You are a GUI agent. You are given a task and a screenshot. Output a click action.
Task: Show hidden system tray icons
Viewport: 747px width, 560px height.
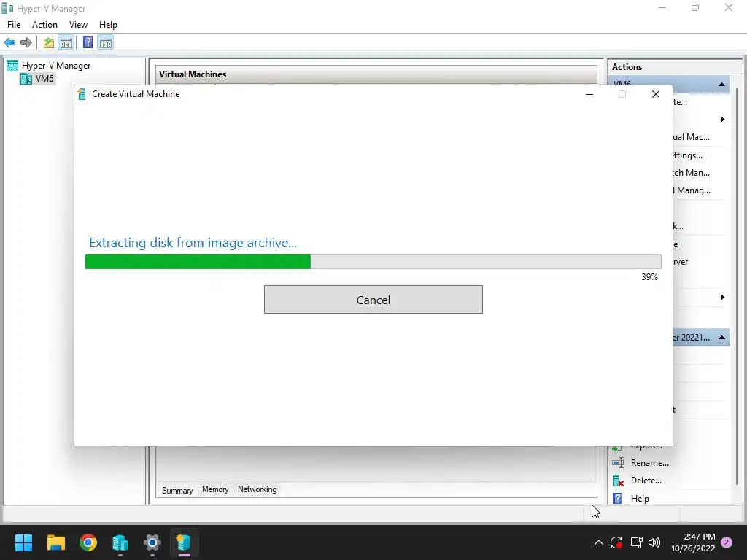(x=599, y=542)
